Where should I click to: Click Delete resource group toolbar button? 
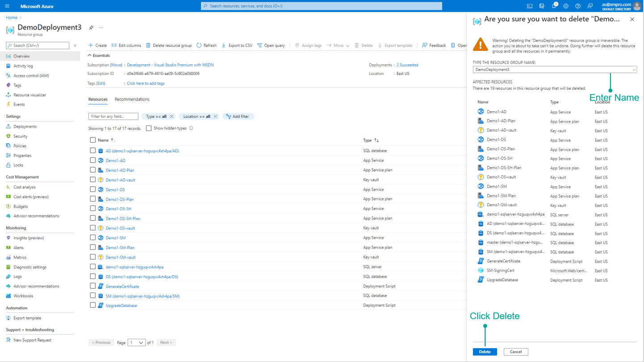pos(169,46)
